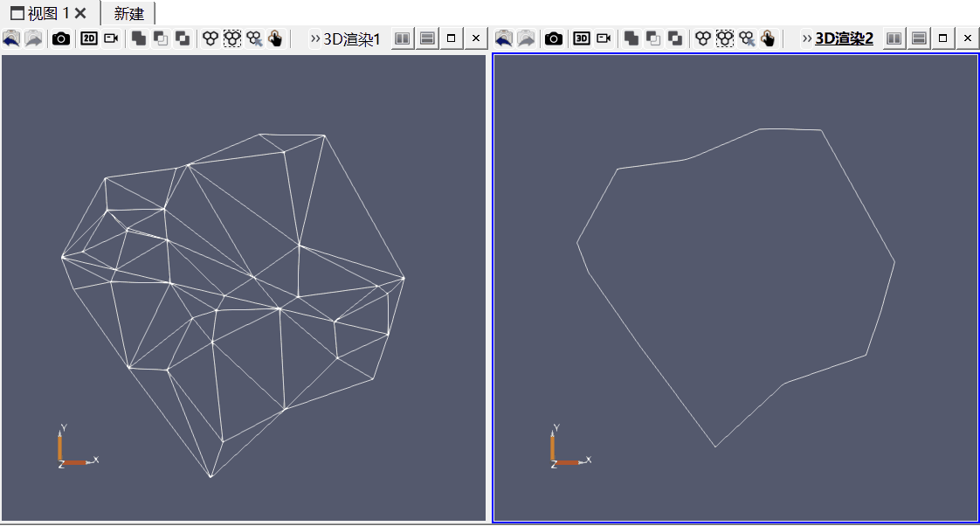Enable subtract-selection modifier in 3D渲染2 toolbar
Screen dimensions: 980x526
653,38
